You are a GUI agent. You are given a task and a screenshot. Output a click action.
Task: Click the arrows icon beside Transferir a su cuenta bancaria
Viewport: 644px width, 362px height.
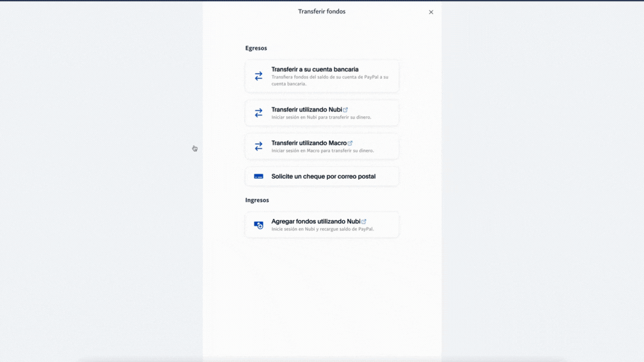click(x=258, y=76)
